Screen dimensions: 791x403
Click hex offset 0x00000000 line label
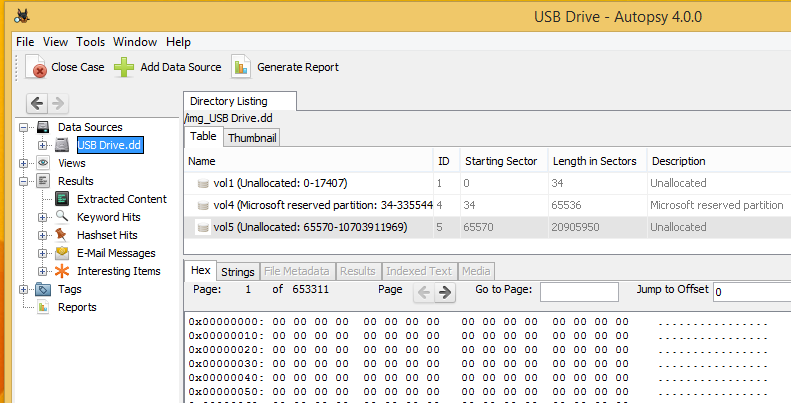click(226, 322)
